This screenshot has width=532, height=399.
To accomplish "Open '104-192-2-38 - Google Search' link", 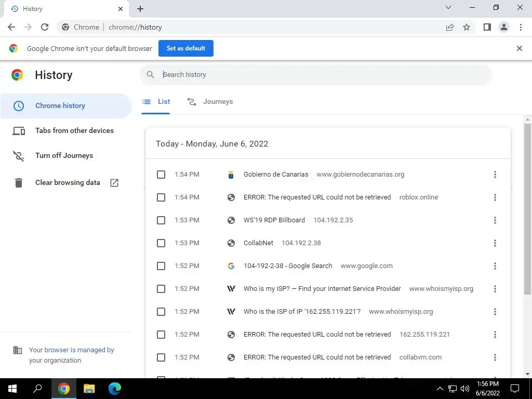I will [288, 266].
